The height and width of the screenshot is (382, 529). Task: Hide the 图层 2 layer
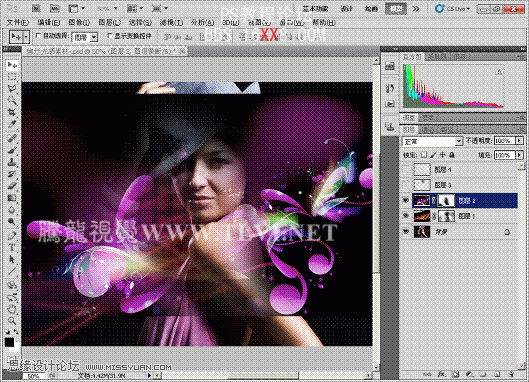pos(406,200)
